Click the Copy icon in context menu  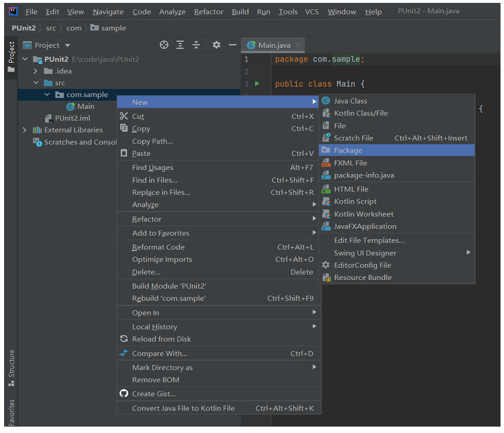pos(124,128)
